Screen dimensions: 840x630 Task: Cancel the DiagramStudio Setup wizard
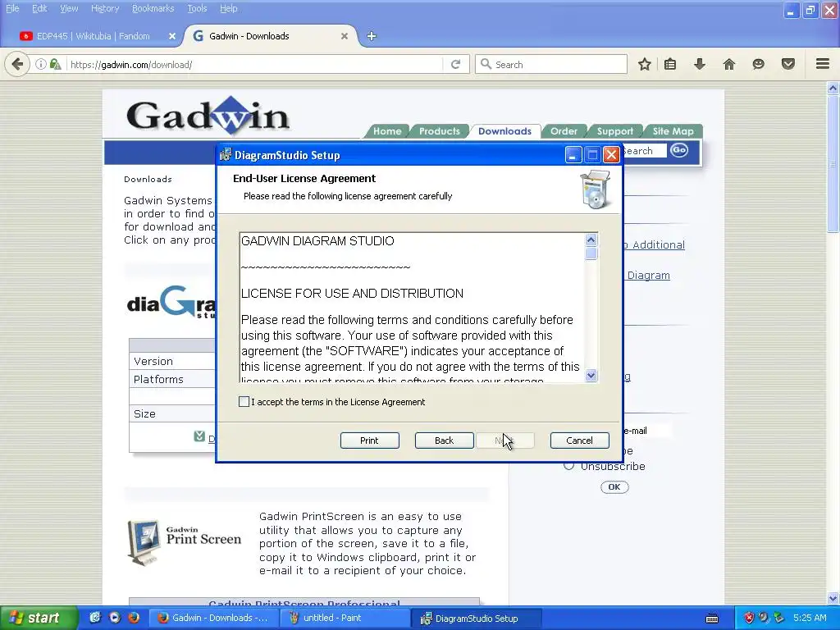click(x=579, y=441)
